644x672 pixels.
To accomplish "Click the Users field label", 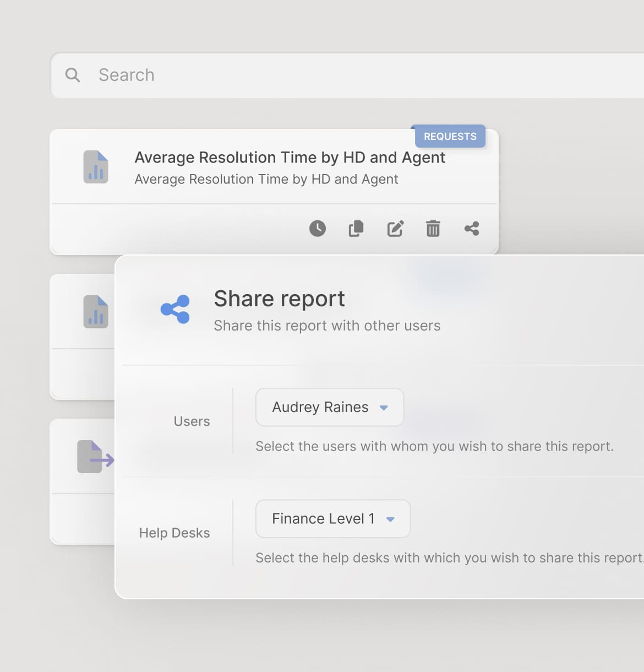I will click(x=192, y=421).
